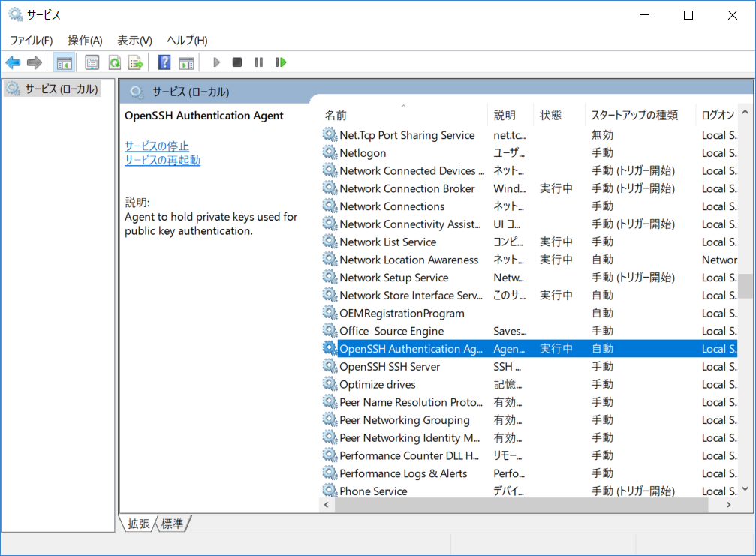The height and width of the screenshot is (556, 756).
Task: Click the gear icon of Network Connections
Action: pyautogui.click(x=330, y=206)
